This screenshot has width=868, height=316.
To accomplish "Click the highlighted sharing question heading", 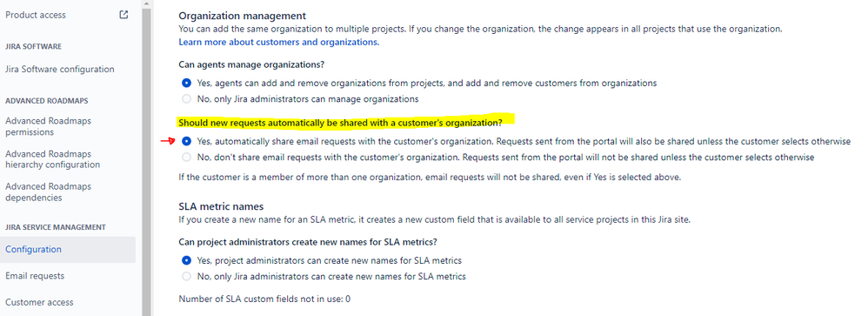I will tap(340, 122).
